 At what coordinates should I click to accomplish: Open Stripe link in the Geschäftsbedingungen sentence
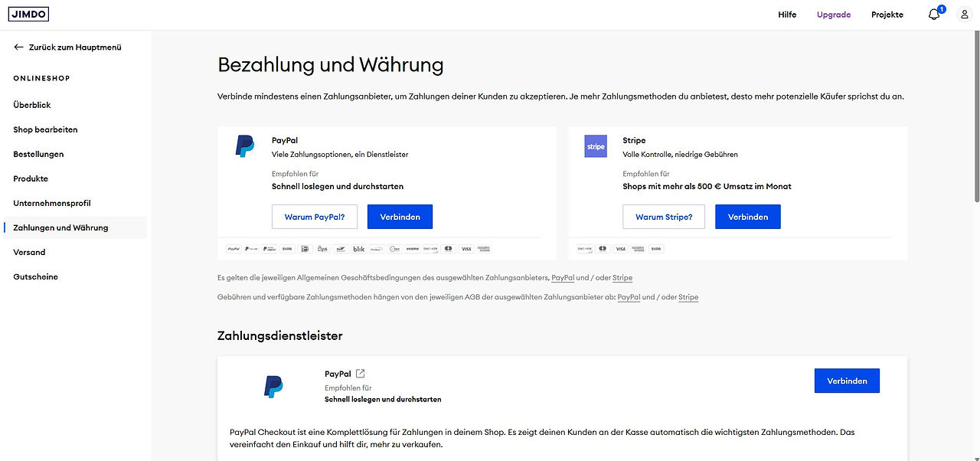coord(622,278)
